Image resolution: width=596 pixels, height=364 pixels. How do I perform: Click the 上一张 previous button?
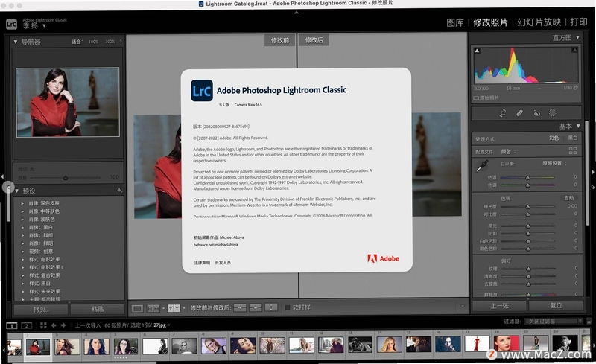499,305
